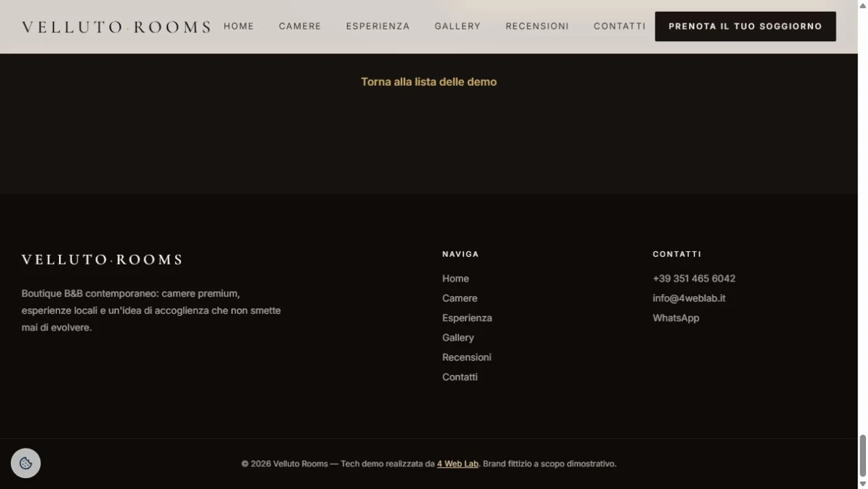Open the cookie preferences icon
This screenshot has width=868, height=489.
tap(26, 463)
